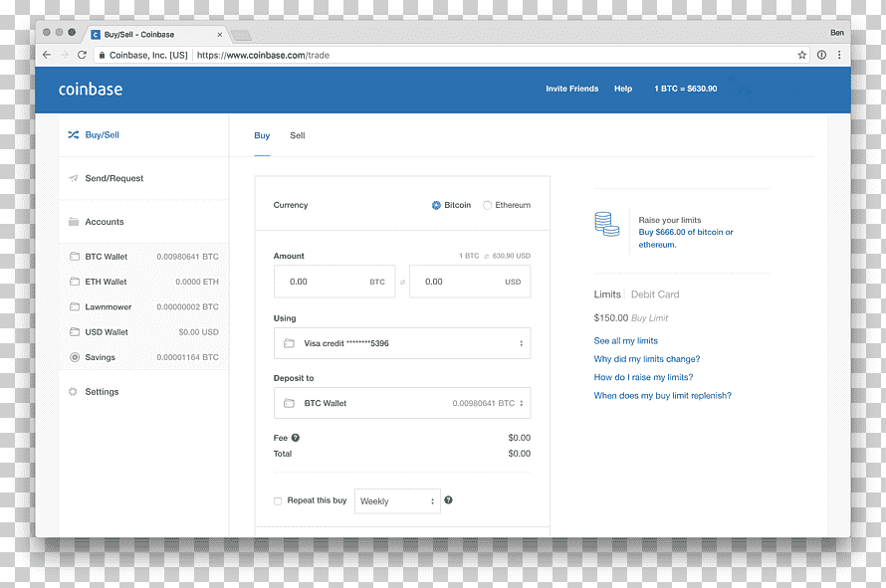Click Buy $666.00 of bitcoin or ethereum link
Screen dimensions: 886x588
tap(686, 239)
